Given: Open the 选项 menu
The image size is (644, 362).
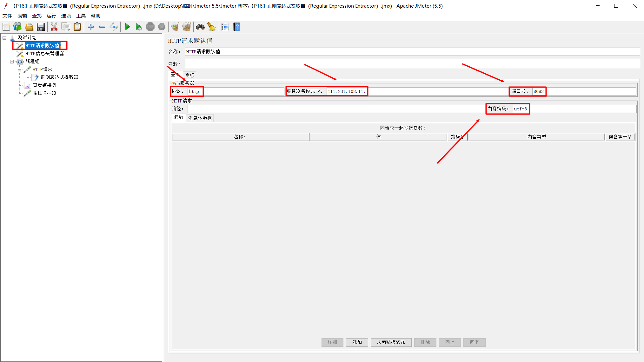Looking at the screenshot, I should click(66, 16).
